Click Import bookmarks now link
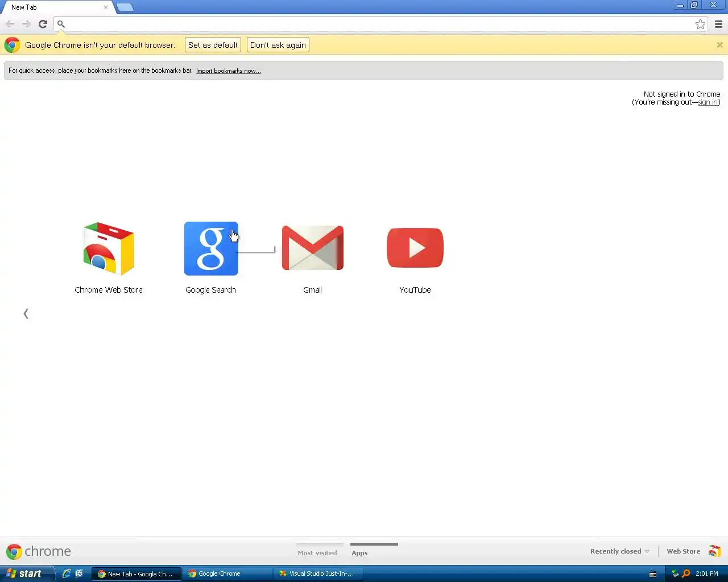Image resolution: width=728 pixels, height=582 pixels. [x=229, y=71]
